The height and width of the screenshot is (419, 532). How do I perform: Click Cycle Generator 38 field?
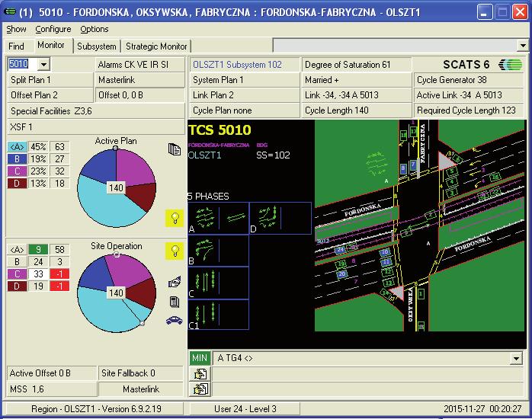click(x=469, y=80)
